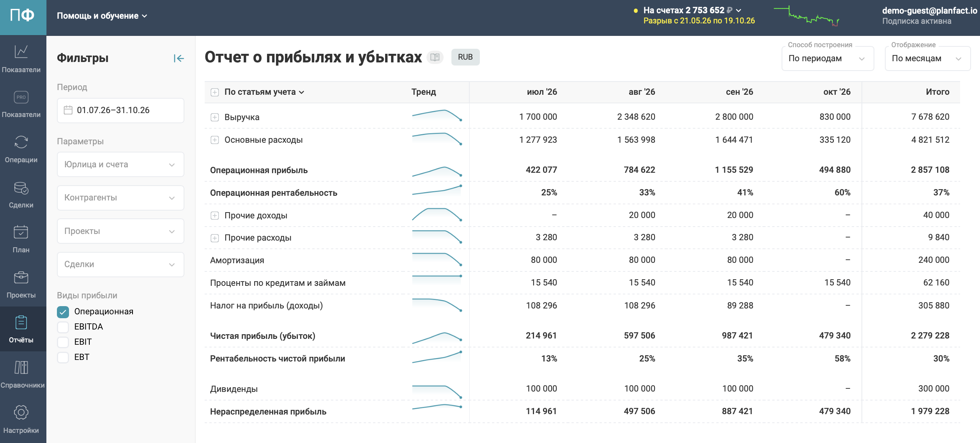
Task: Open Операции sidebar section
Action: [21, 149]
